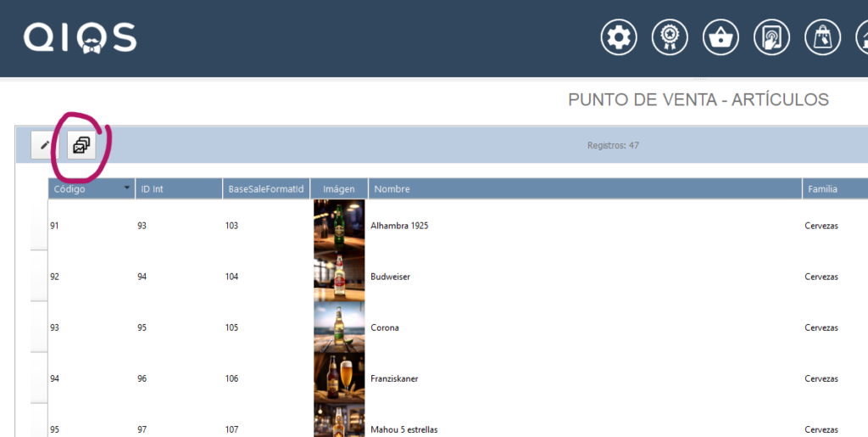The image size is (868, 437).
Task: Select the Budweiser product thumbnail
Action: tap(339, 277)
